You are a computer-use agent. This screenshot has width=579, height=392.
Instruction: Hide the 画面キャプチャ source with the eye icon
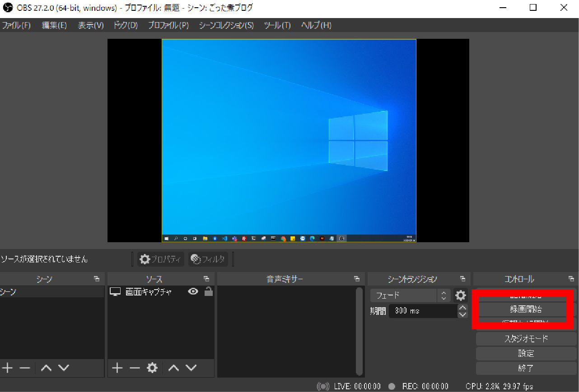[x=193, y=291]
